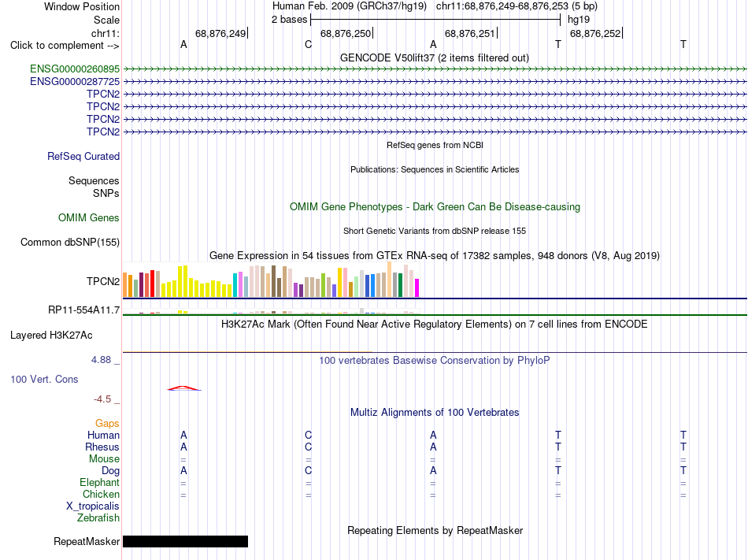Click 100 vertebrates Basewise Conservation by PhyloP title

pyautogui.click(x=435, y=361)
